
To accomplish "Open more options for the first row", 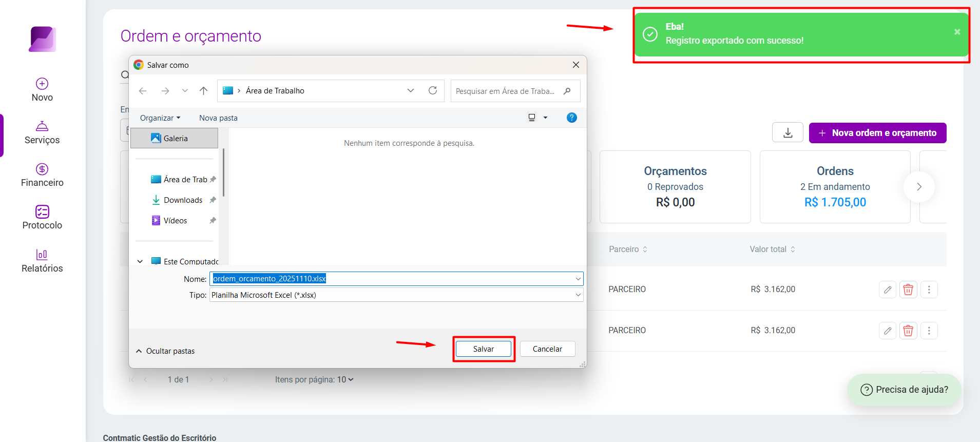I will click(929, 290).
